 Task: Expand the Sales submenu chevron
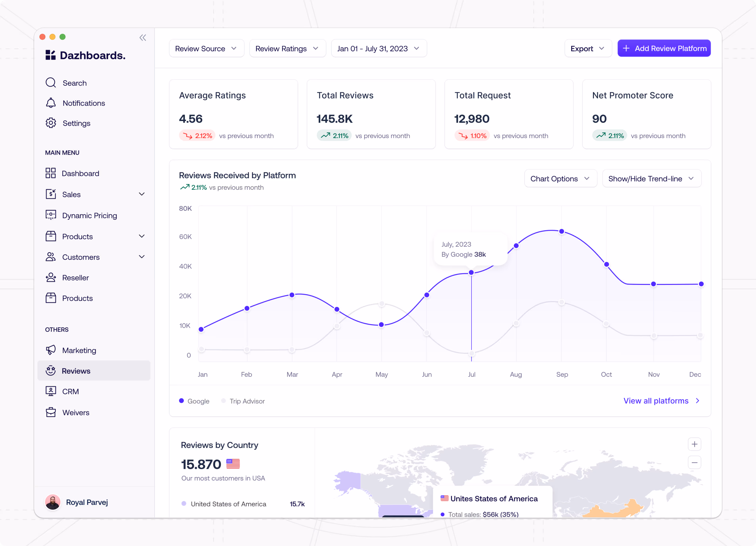click(x=142, y=194)
